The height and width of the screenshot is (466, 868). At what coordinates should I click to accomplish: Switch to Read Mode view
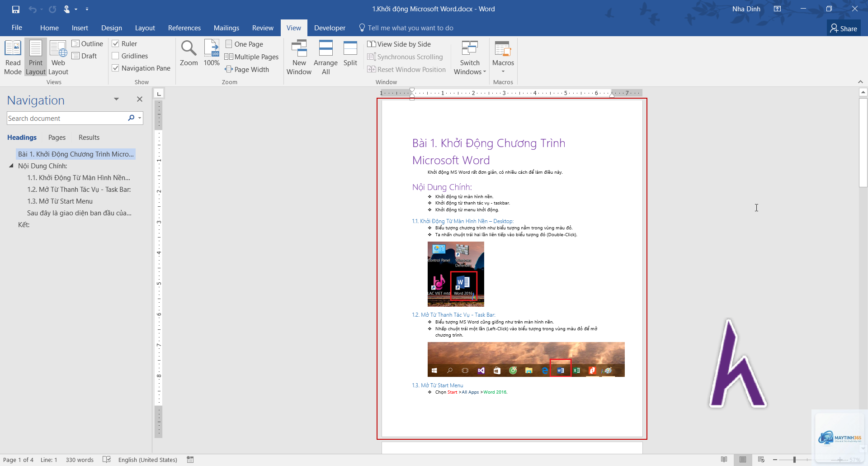[x=13, y=57]
